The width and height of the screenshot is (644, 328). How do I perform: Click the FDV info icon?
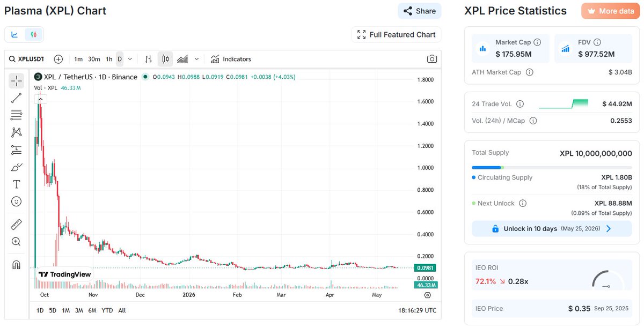pos(597,42)
